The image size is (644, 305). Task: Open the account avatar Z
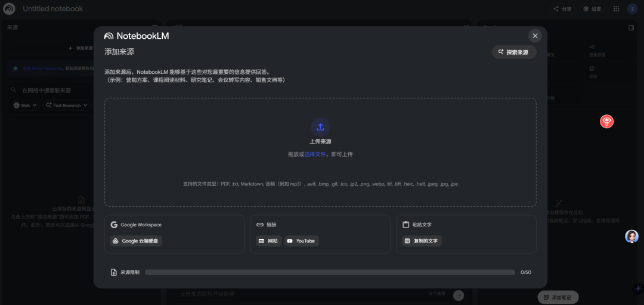click(632, 8)
